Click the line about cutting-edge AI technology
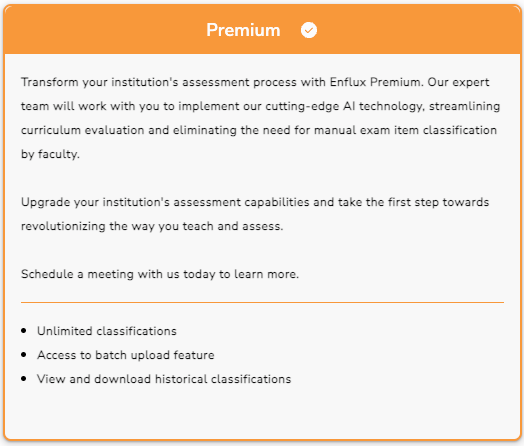Screen dimensions: 524x446 coord(260,106)
